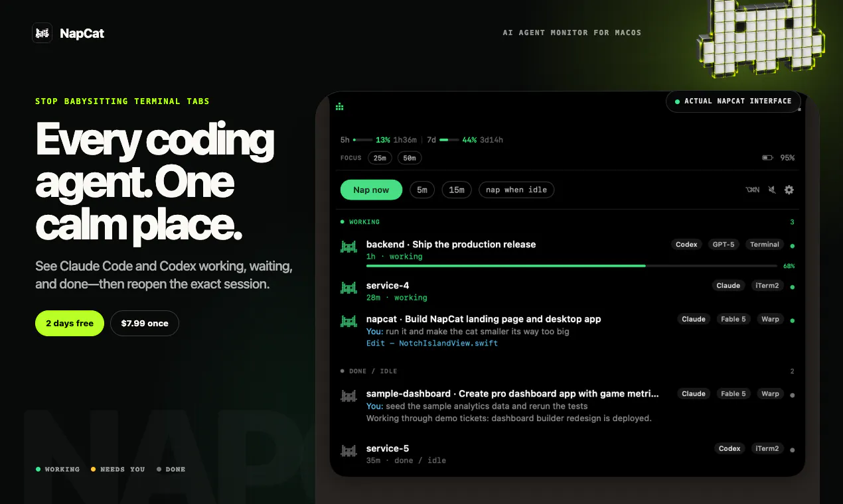This screenshot has width=843, height=504.
Task: Open the service-4 session row
Action: click(567, 291)
